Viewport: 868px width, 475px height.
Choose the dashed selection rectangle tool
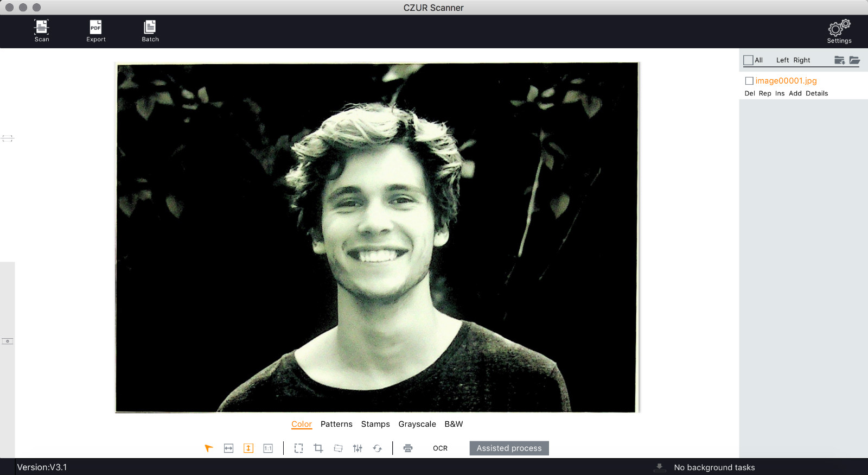[x=298, y=448]
